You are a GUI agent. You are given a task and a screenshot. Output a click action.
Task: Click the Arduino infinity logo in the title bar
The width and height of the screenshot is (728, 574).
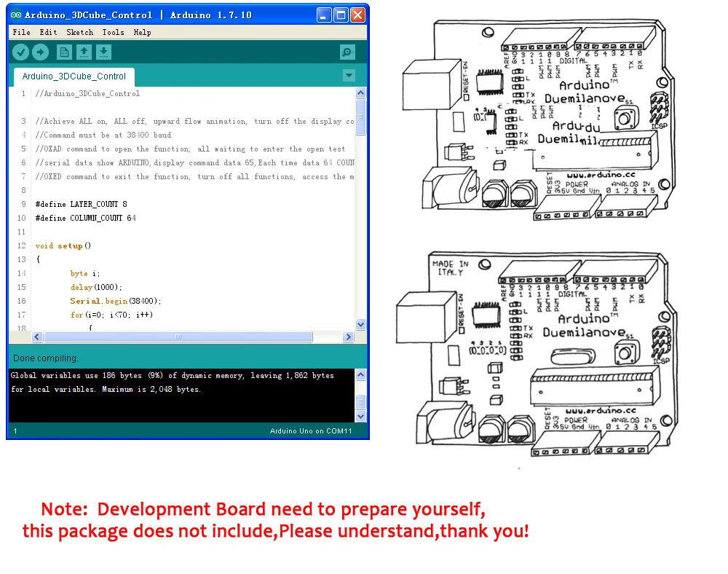click(16, 15)
